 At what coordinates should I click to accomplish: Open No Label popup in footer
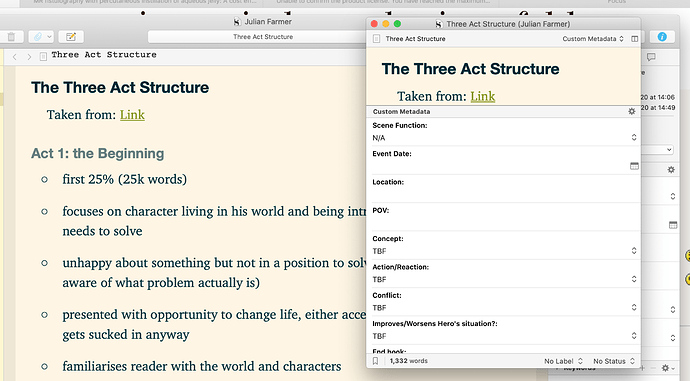563,361
